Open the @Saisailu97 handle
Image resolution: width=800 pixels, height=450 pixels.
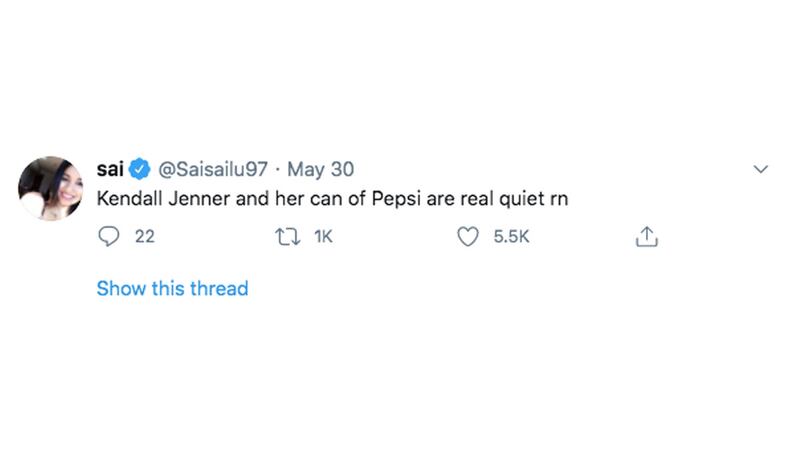pyautogui.click(x=210, y=169)
